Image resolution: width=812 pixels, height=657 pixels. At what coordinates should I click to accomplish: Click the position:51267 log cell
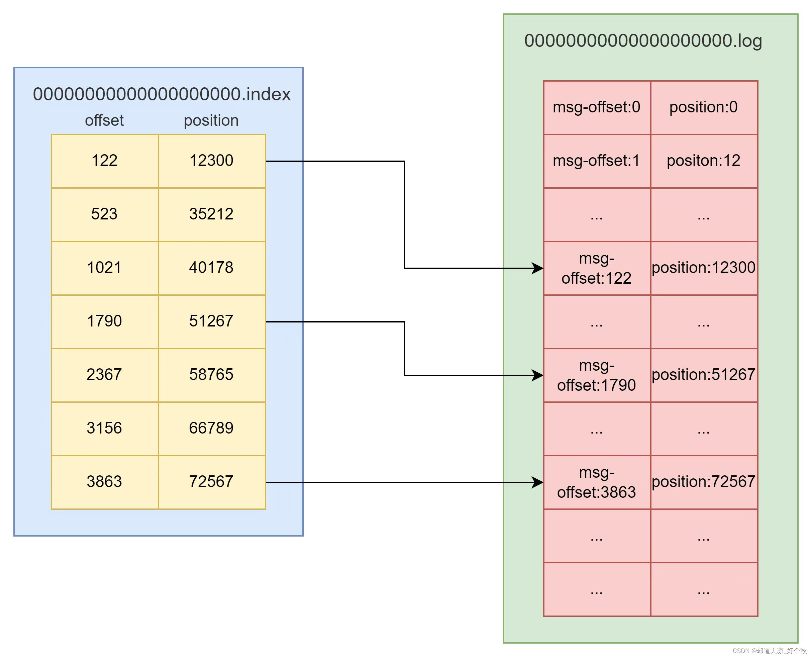(704, 375)
